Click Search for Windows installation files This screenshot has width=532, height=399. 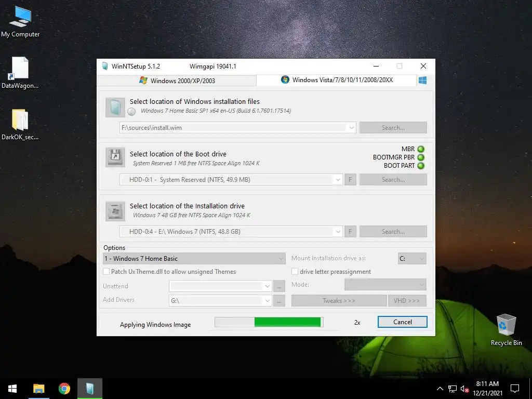pyautogui.click(x=393, y=128)
